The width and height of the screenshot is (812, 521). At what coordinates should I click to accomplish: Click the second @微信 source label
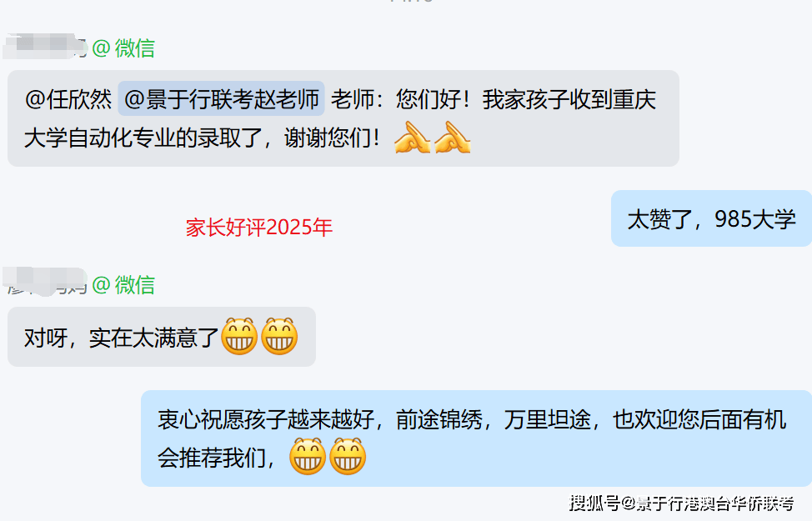tap(123, 285)
